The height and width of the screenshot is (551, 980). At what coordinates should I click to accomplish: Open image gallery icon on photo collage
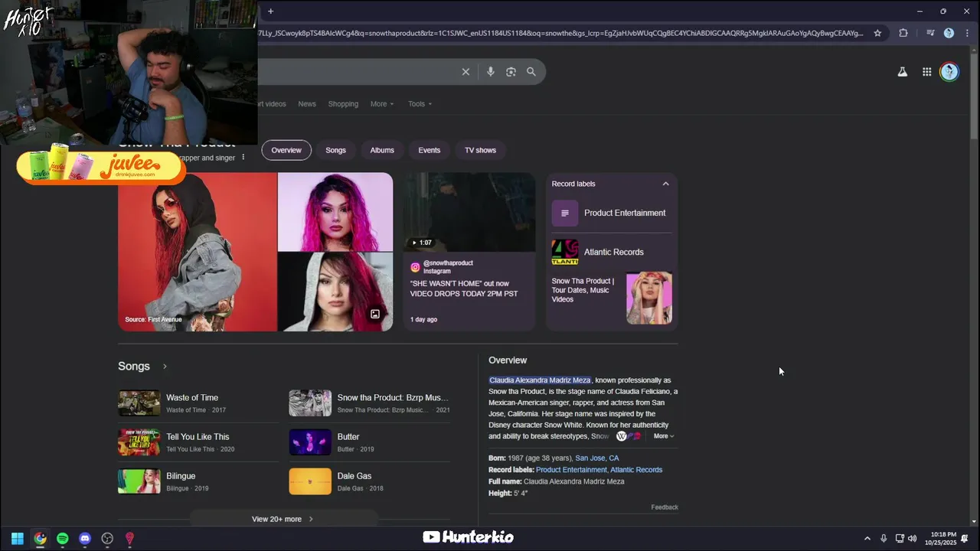(375, 315)
